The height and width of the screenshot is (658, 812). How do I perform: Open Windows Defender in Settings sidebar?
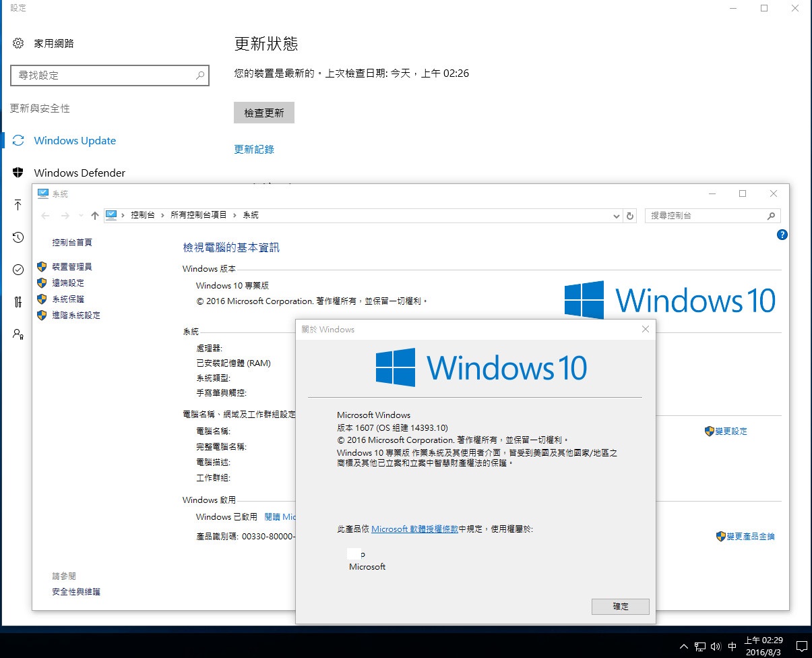pos(80,173)
